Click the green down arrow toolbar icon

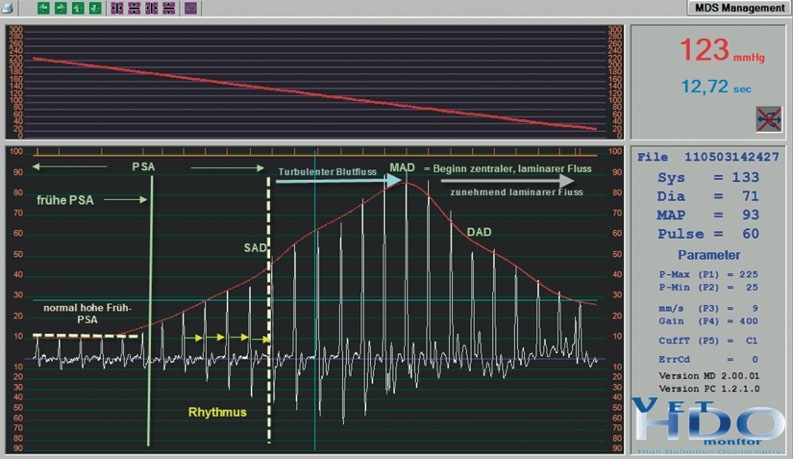(x=94, y=7)
